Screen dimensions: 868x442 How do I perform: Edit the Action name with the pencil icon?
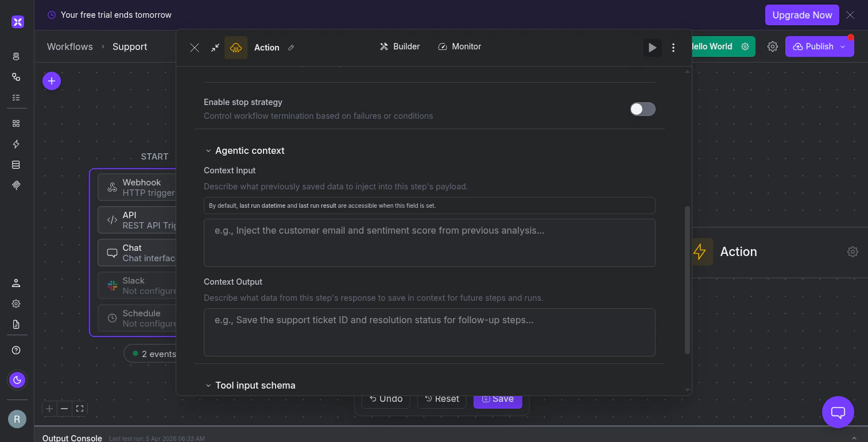[291, 48]
